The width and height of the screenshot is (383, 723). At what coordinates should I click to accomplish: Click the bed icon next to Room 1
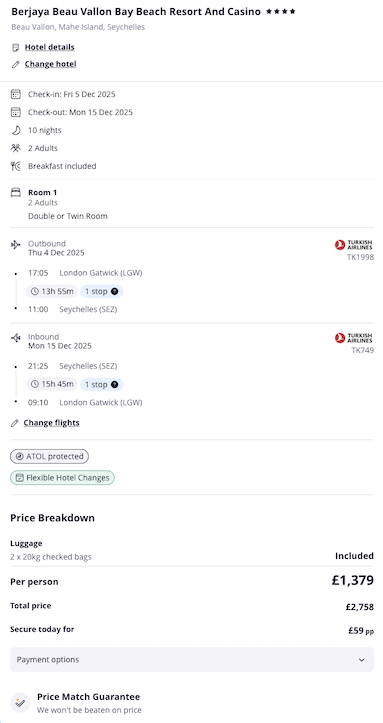[x=16, y=193]
